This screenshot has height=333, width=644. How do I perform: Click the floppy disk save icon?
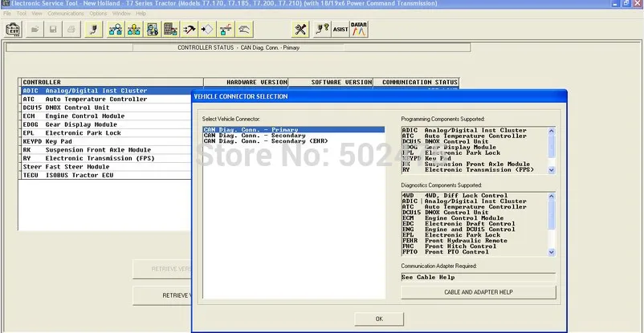point(53,30)
